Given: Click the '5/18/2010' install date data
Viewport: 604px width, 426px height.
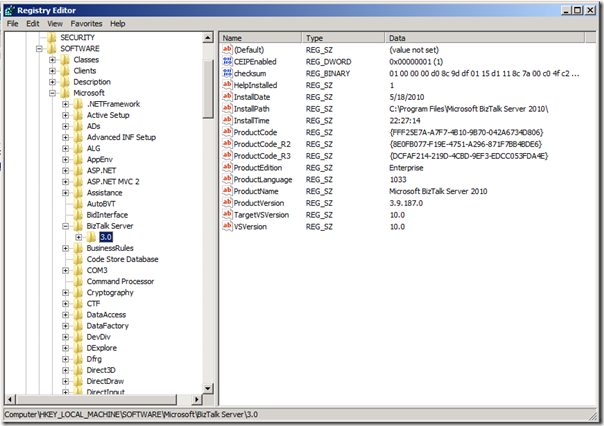Looking at the screenshot, I should [406, 97].
